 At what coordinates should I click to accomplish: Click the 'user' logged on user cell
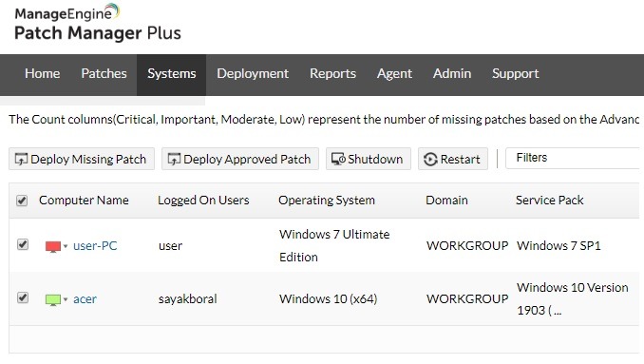[170, 246]
